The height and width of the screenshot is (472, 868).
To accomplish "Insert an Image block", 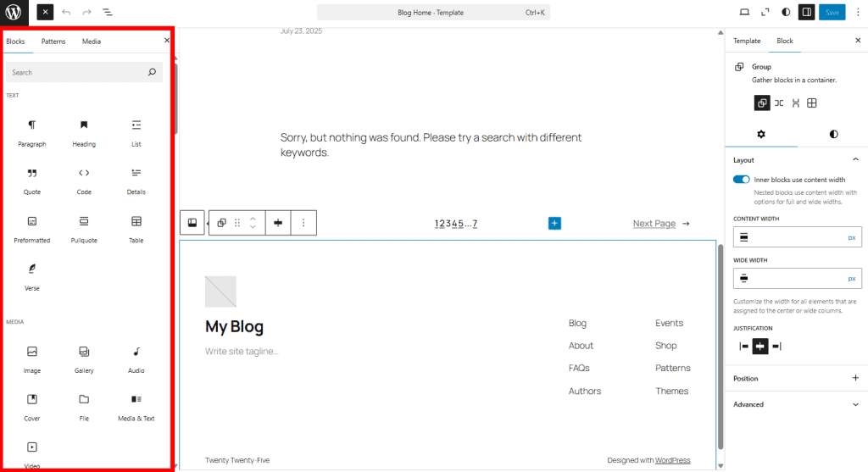I will (32, 359).
